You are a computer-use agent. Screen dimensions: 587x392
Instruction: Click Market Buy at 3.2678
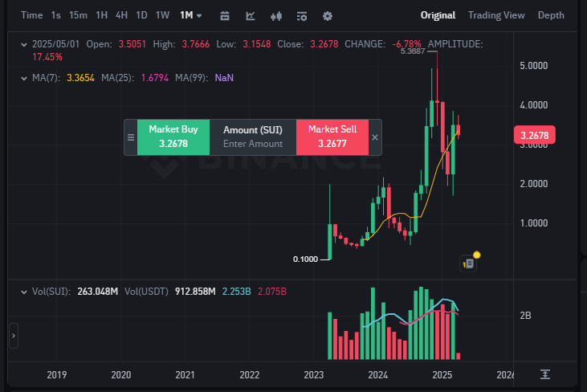pos(173,137)
